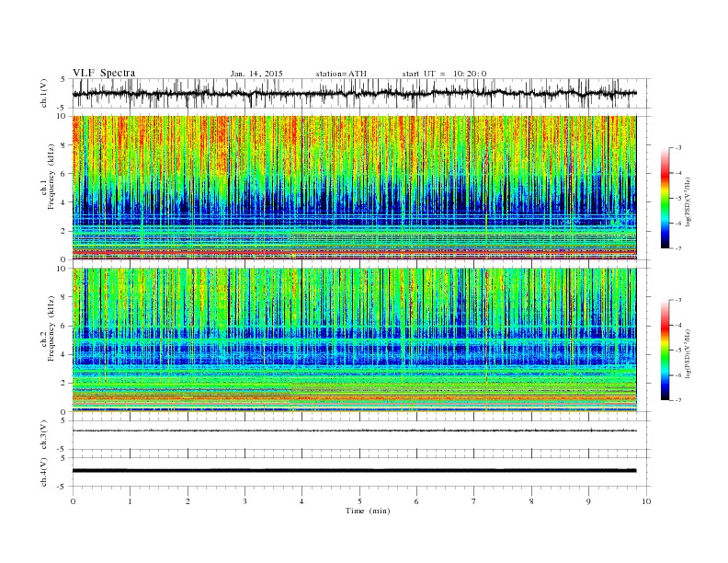Click inside the ch.2 spectrogram panel
The image size is (728, 563).
click(x=354, y=339)
